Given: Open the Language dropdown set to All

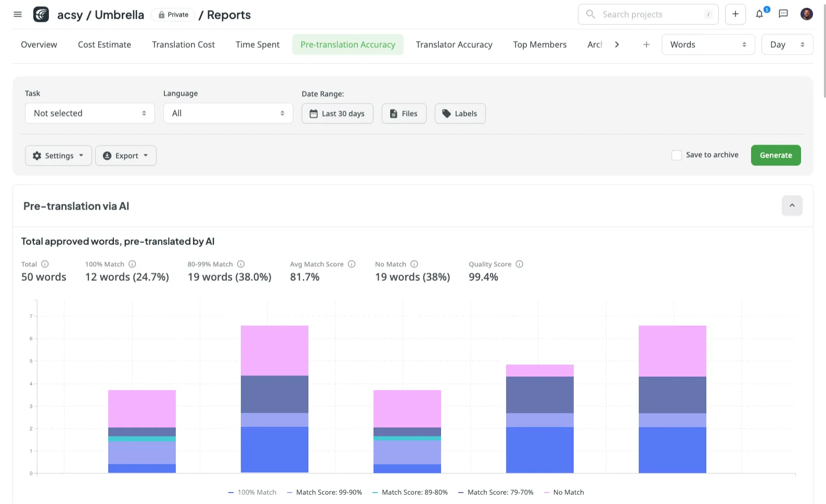Looking at the screenshot, I should pos(228,113).
